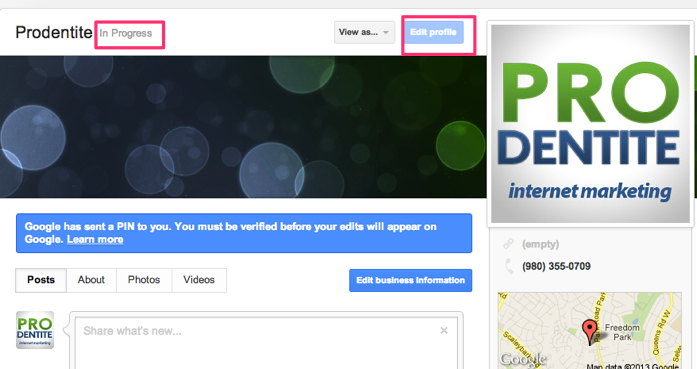Screen dimensions: 697x369
Task: Click the phone icon beside the number
Action: click(509, 266)
